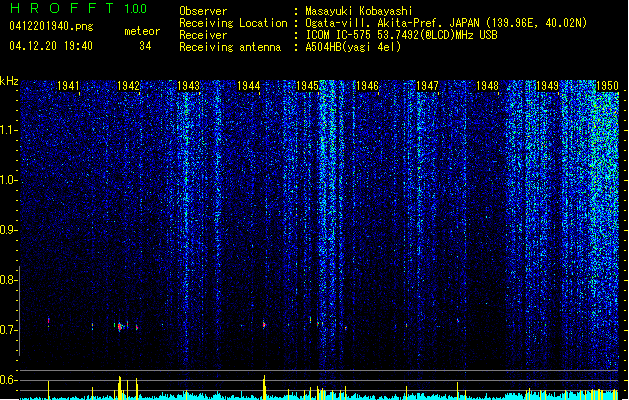Click time marker 1946
The width and height of the screenshot is (629, 400).
(367, 86)
